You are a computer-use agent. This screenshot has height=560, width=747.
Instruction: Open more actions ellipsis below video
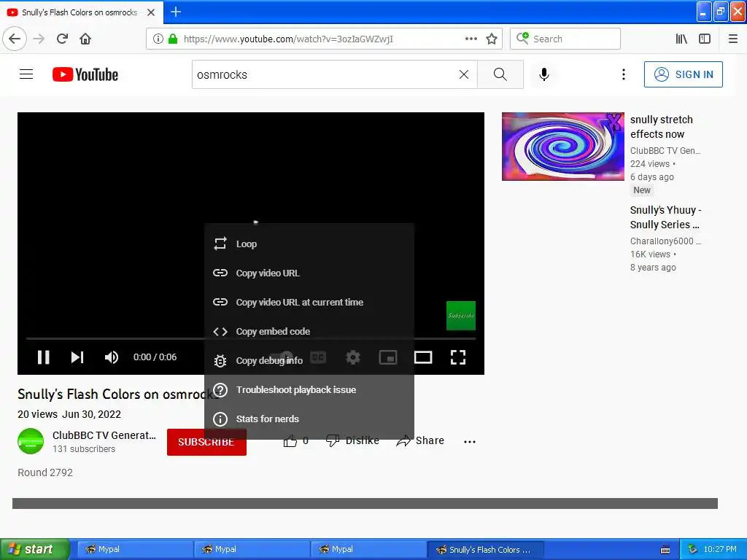click(470, 442)
